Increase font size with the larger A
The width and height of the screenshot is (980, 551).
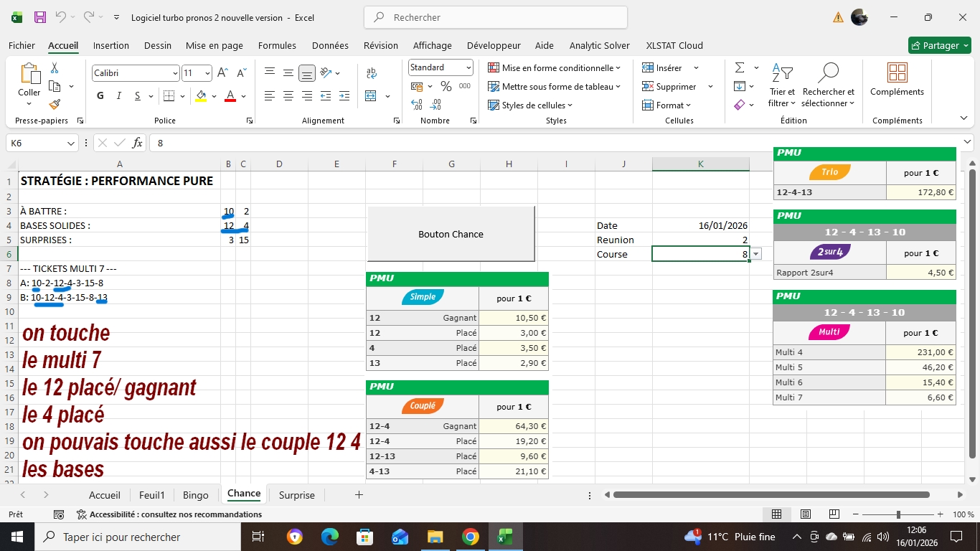click(x=222, y=72)
